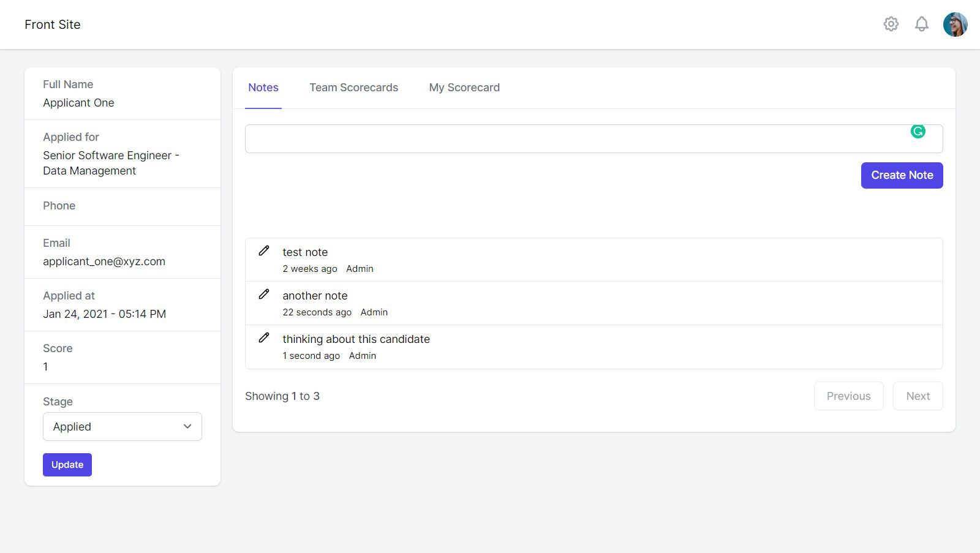The image size is (980, 553).
Task: Click the 'Front Site' title link
Action: (x=52, y=24)
